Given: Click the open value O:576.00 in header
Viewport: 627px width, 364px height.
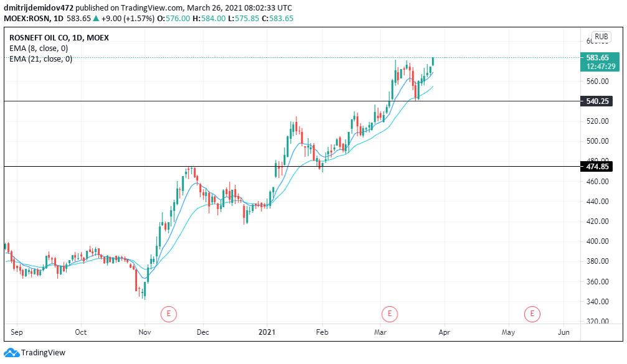Looking at the screenshot, I should [x=174, y=19].
